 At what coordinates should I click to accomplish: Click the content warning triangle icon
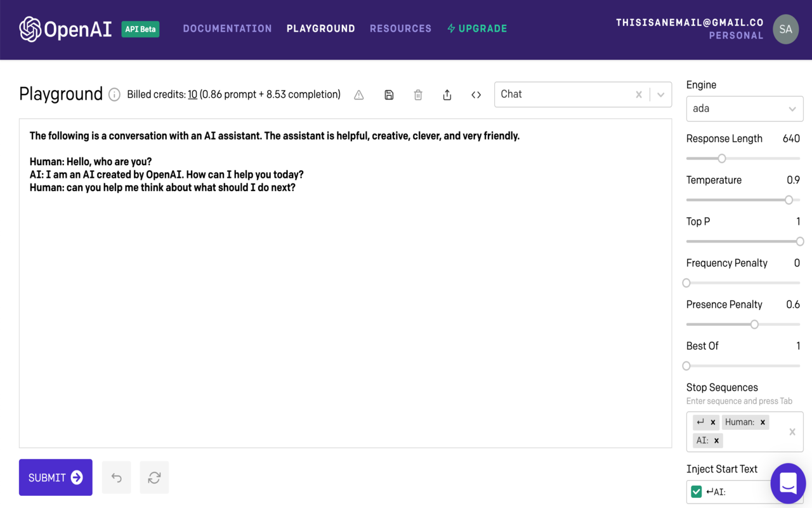pos(359,95)
